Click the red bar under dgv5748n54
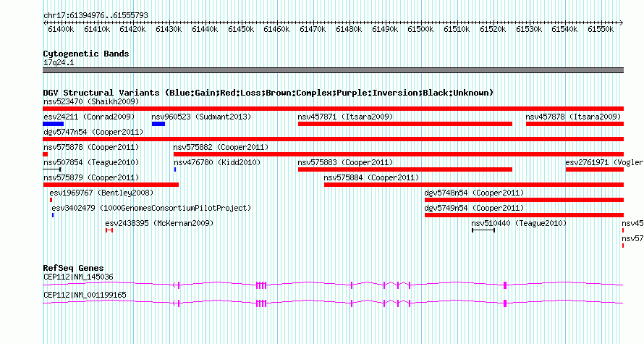644x344 pixels. pos(524,200)
